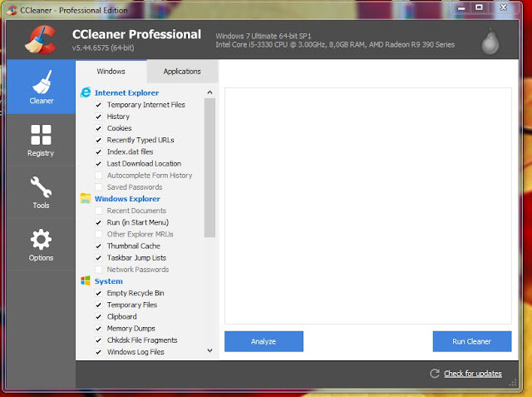The width and height of the screenshot is (532, 397).
Task: Click the window resize grip
Action: coord(513,383)
